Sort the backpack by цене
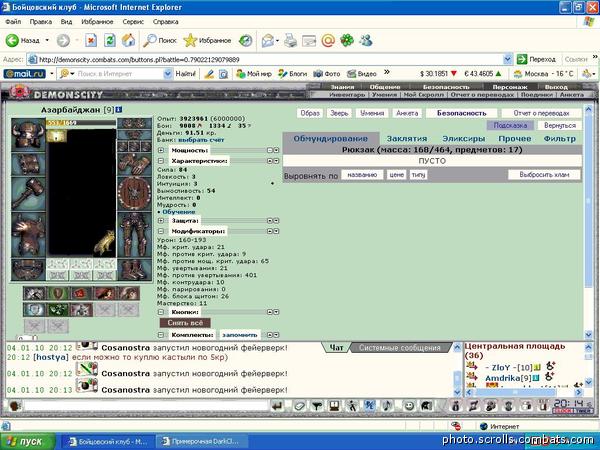 tap(396, 175)
